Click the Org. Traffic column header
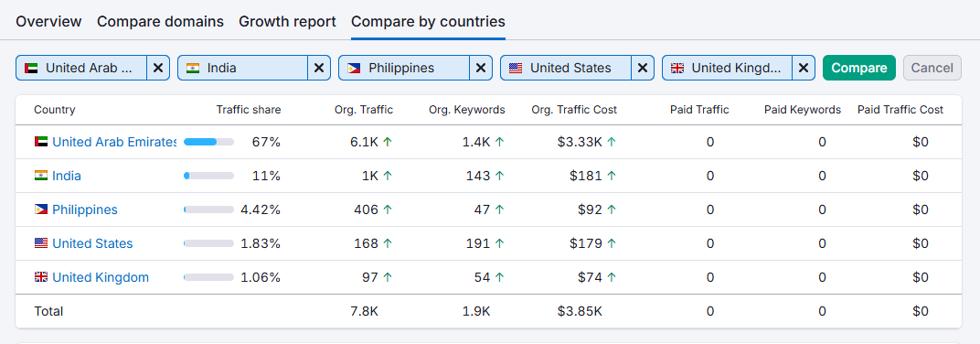 coord(364,110)
